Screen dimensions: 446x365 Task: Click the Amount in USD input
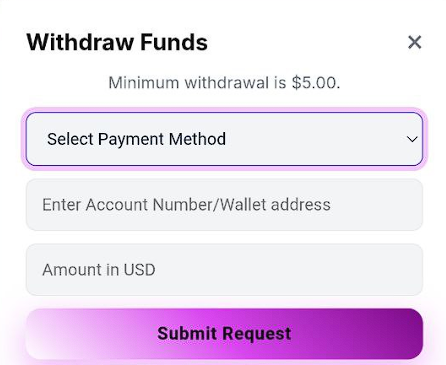[224, 270]
